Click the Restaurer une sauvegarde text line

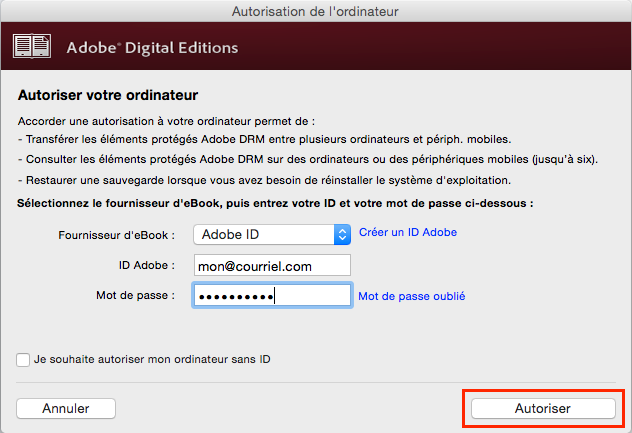(x=264, y=180)
